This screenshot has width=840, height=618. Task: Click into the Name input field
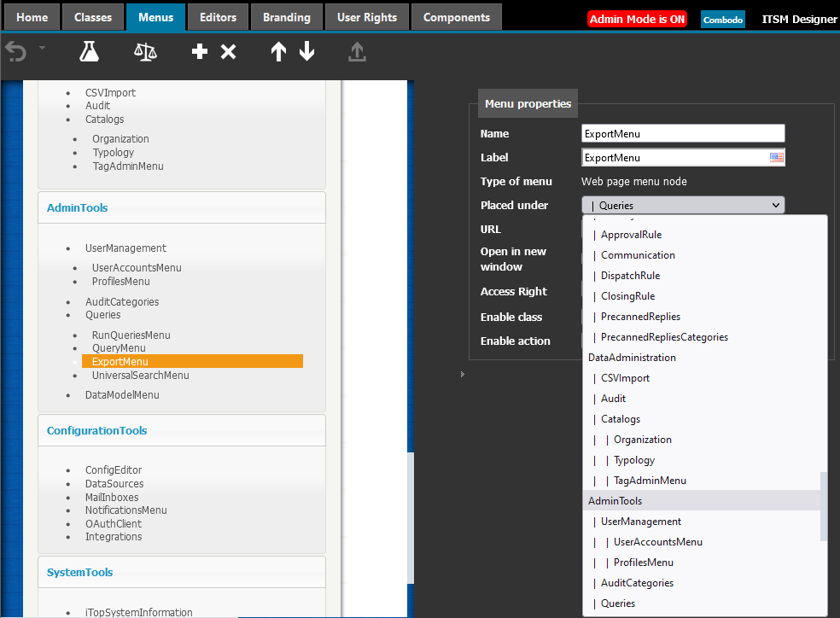682,133
